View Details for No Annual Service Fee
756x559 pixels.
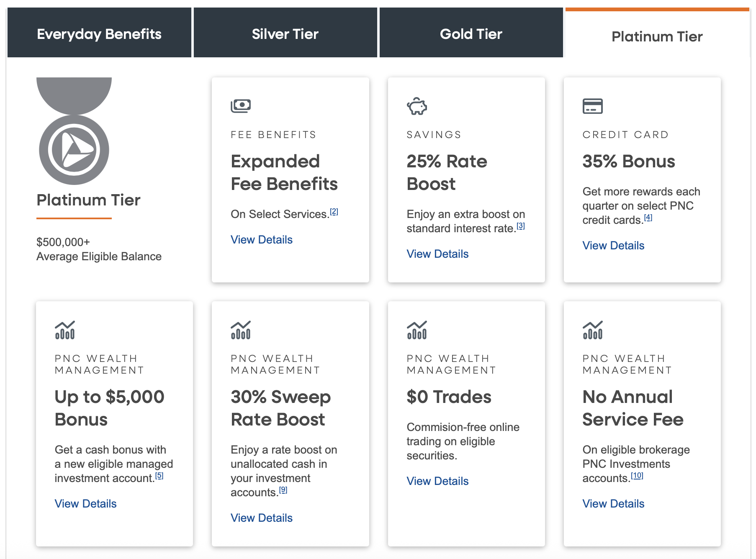click(x=613, y=503)
